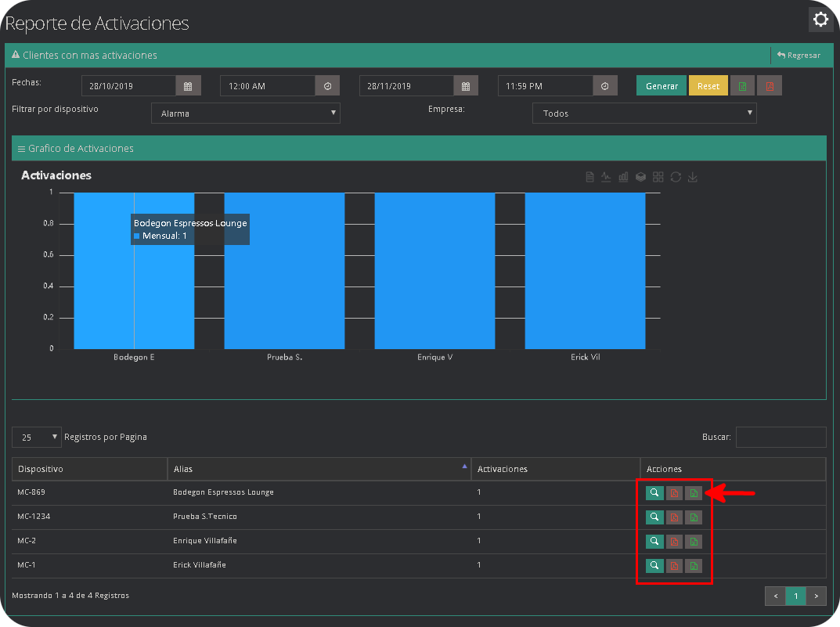Screen dimensions: 840x627
Task: Open the start date calendar picker
Action: (x=189, y=86)
